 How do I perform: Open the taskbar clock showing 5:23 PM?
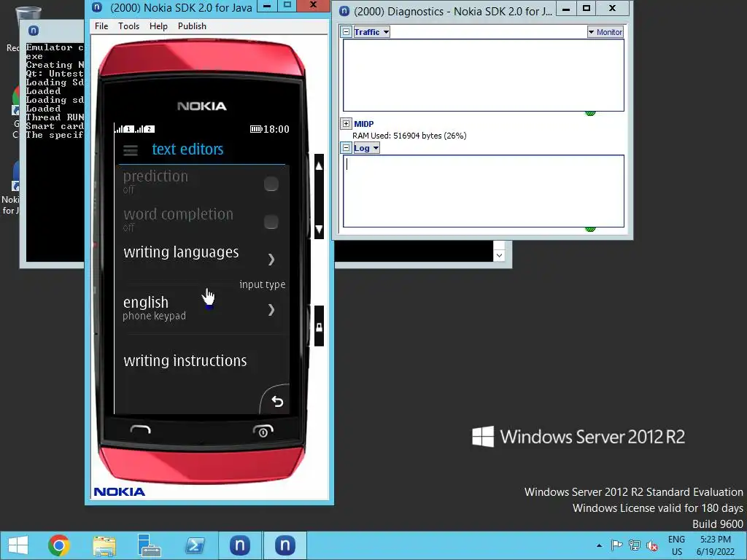[716, 545]
